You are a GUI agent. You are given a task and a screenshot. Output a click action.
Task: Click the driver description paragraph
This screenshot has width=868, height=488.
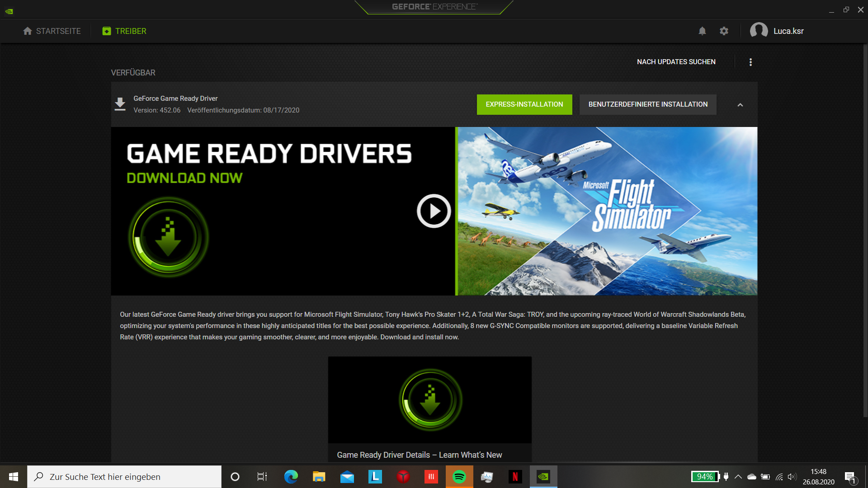[x=433, y=326]
